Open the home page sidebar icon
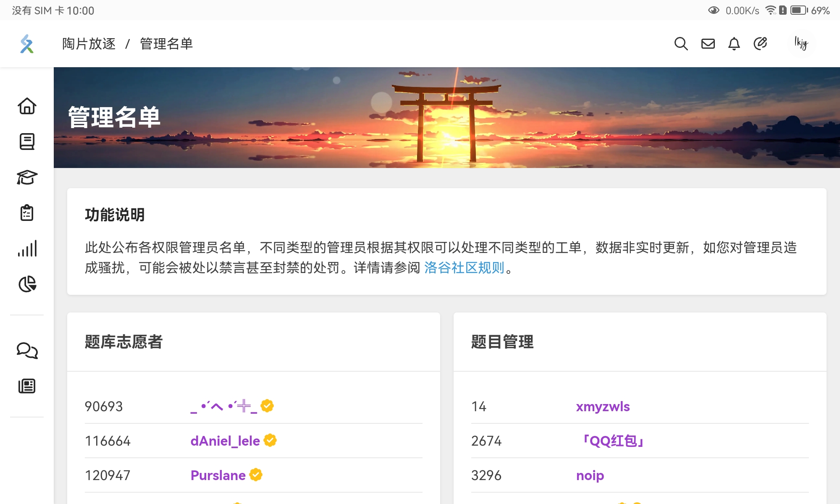This screenshot has width=840, height=504. tap(27, 106)
